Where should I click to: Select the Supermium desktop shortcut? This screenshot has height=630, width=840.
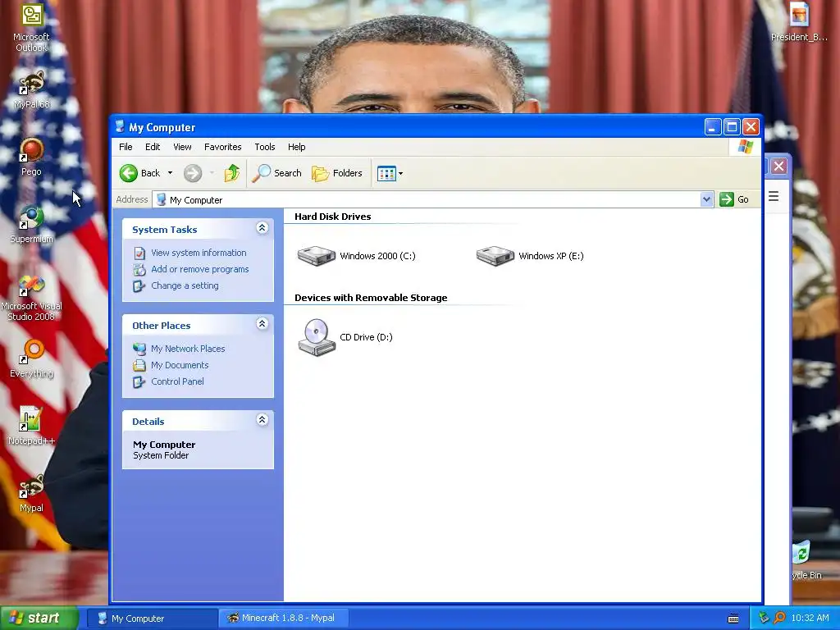pos(32,225)
